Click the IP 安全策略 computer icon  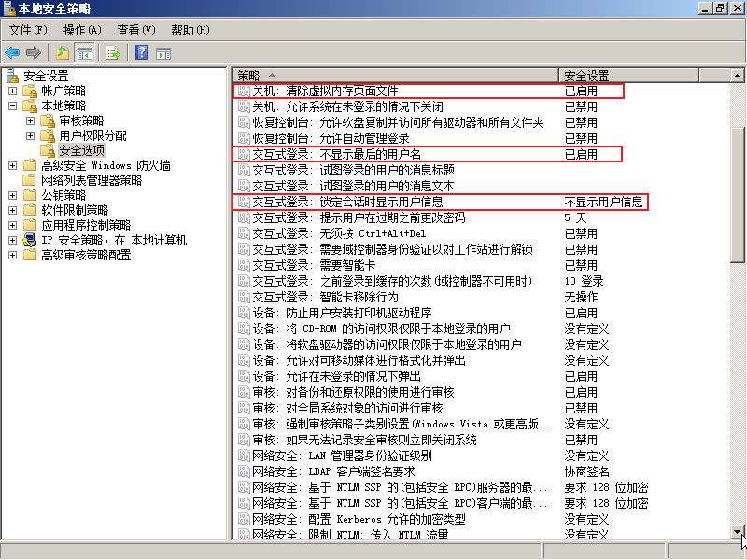pyautogui.click(x=30, y=240)
